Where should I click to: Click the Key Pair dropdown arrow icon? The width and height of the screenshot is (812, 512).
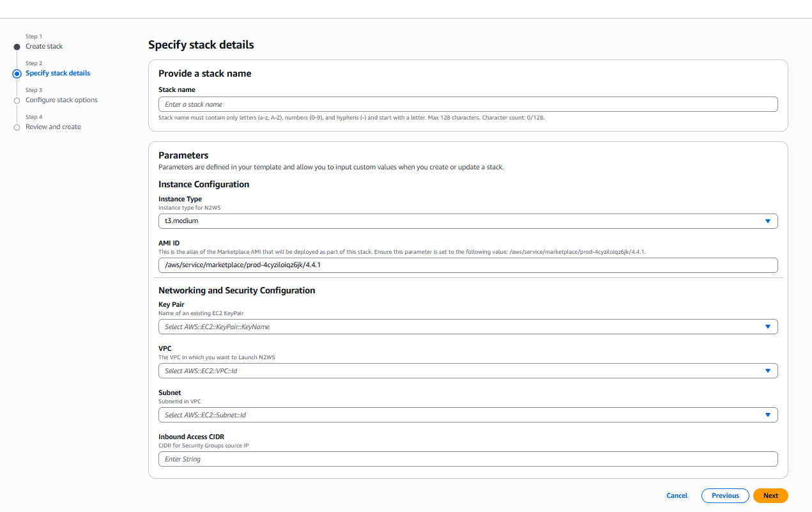tap(767, 327)
